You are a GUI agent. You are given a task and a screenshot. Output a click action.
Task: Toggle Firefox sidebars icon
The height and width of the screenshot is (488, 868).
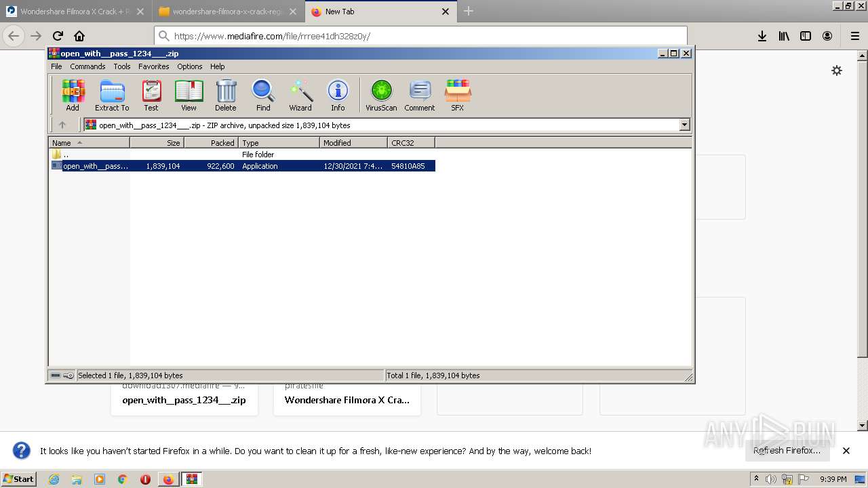(x=806, y=36)
